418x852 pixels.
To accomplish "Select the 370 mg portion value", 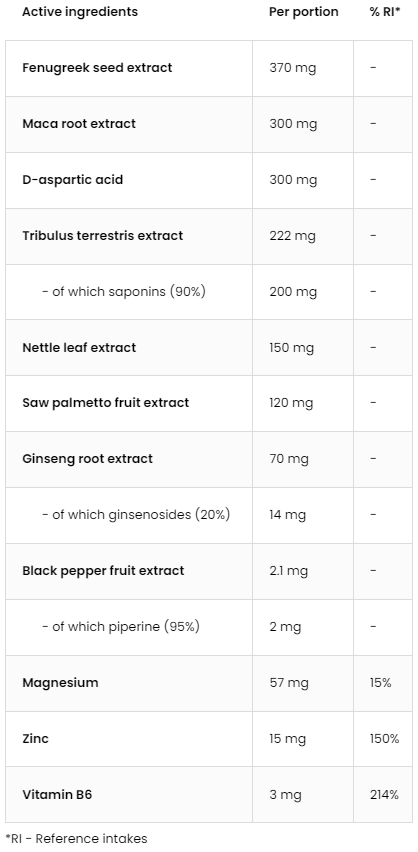I will tap(293, 68).
